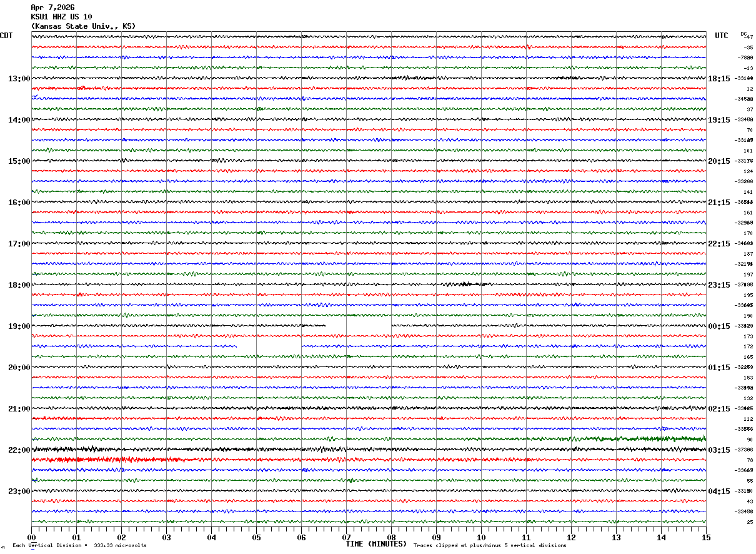Click the CDT timezone header
The image size is (756, 554).
[7, 36]
